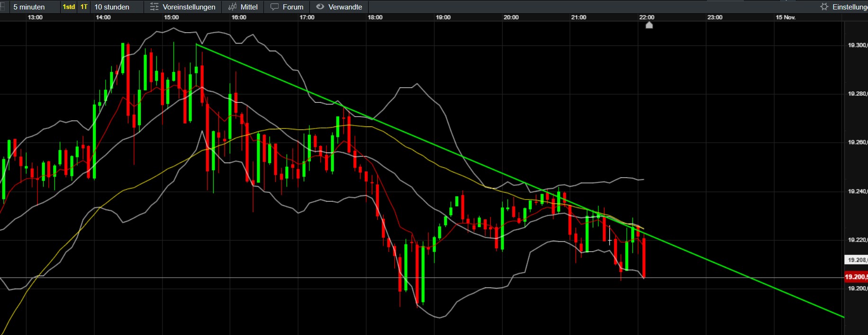Open the 10 stunden range dropdown

112,7
